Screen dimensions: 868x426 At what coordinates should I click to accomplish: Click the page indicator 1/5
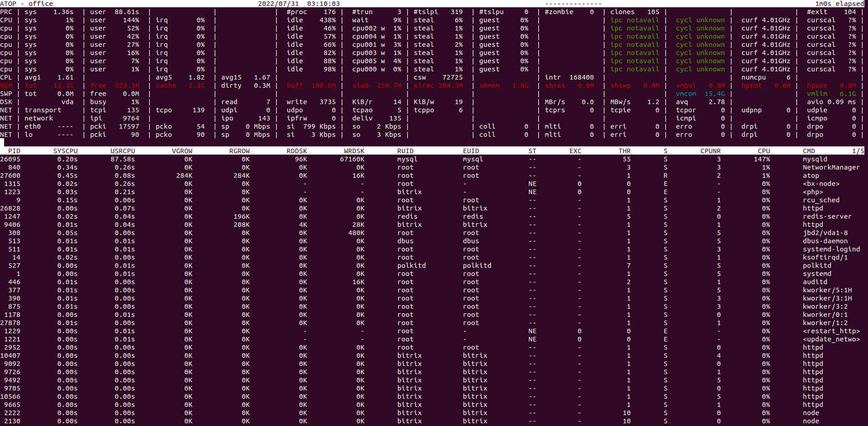[x=858, y=151]
